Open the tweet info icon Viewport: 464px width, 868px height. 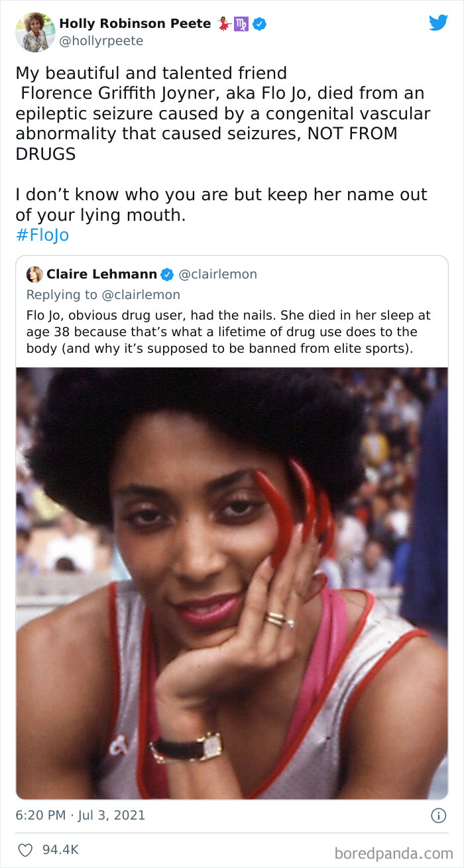(x=438, y=816)
